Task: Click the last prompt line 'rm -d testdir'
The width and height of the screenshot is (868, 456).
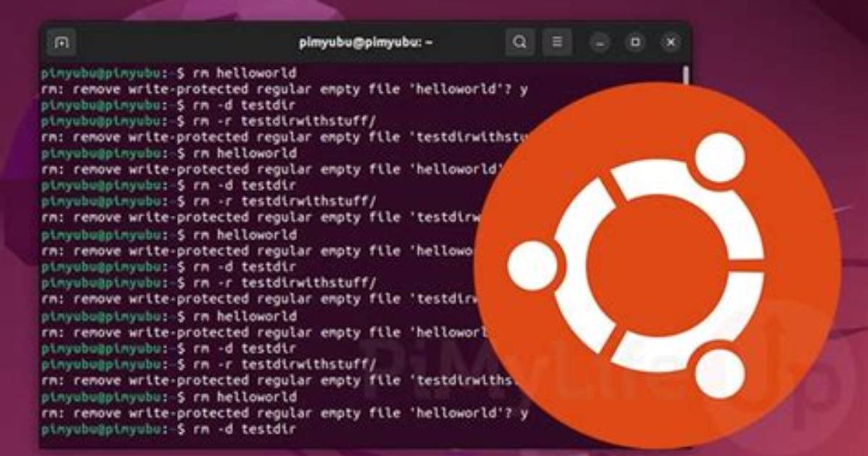Action: pos(169,429)
